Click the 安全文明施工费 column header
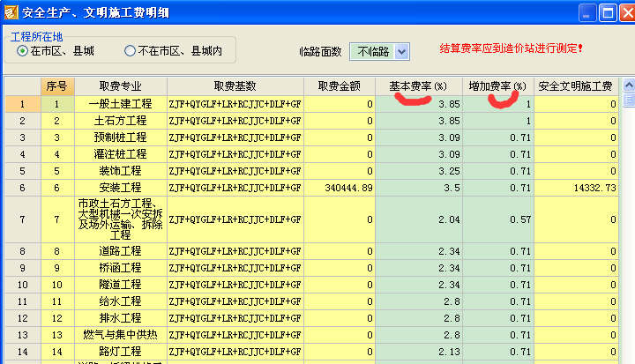Viewport: 635px width, 364px height. pyautogui.click(x=576, y=86)
